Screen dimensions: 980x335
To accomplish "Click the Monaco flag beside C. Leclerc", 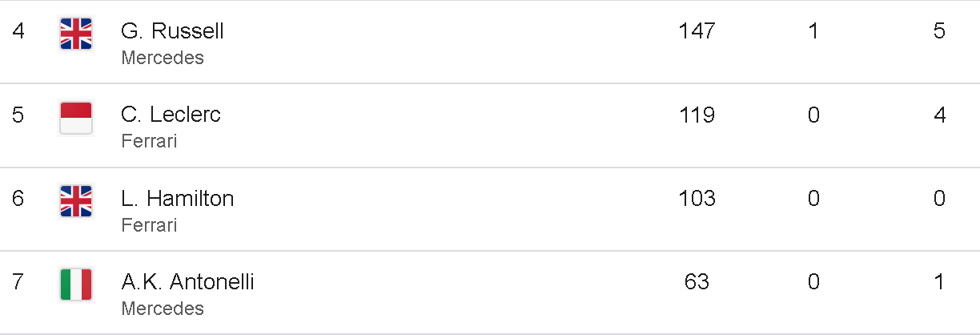I will click(x=76, y=118).
